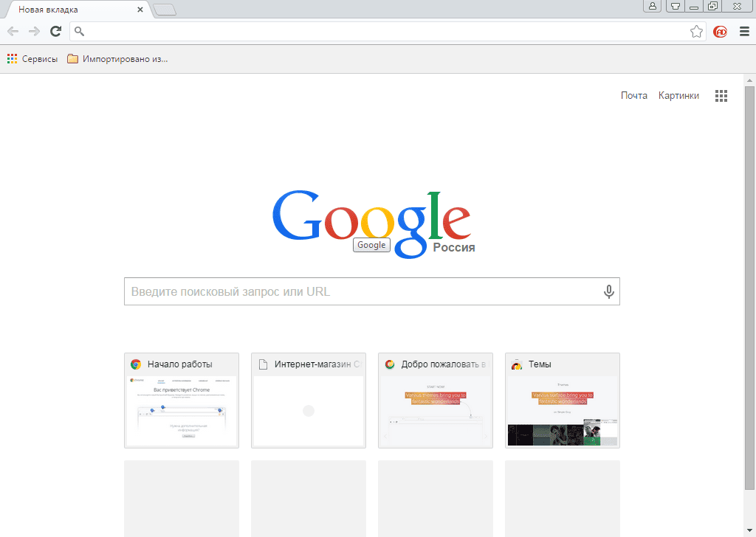Click the Google search input field
This screenshot has width=756, height=537.
click(362, 291)
